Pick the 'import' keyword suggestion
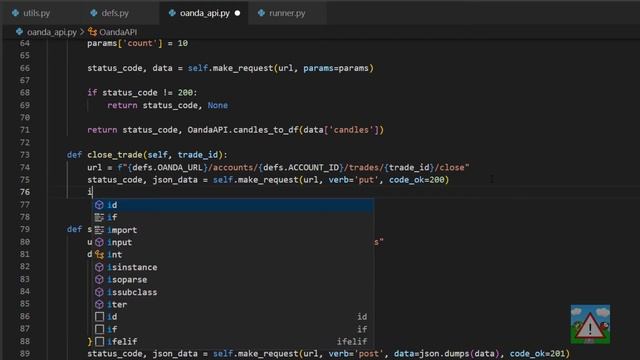 (x=232, y=230)
